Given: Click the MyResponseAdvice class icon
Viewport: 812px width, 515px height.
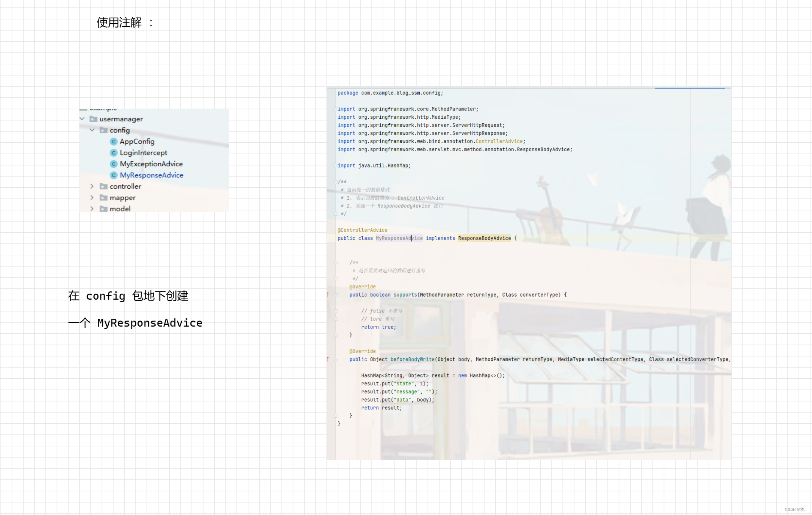Looking at the screenshot, I should coord(114,175).
